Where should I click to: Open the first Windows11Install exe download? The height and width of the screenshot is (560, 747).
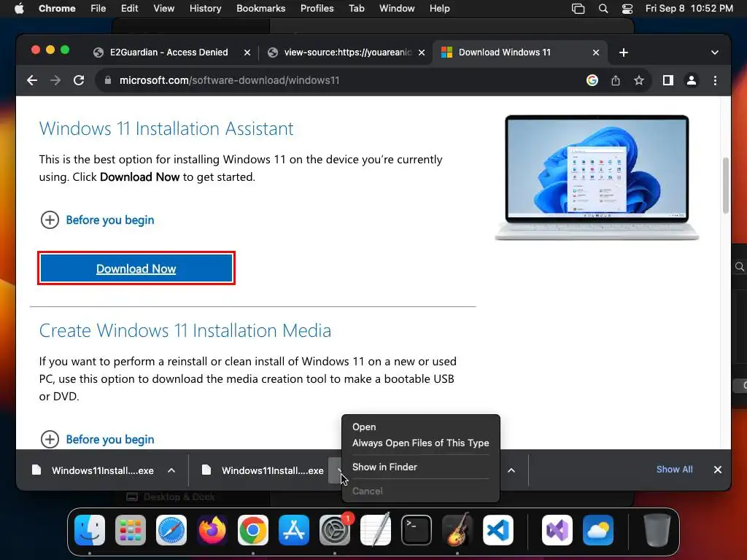click(x=93, y=470)
